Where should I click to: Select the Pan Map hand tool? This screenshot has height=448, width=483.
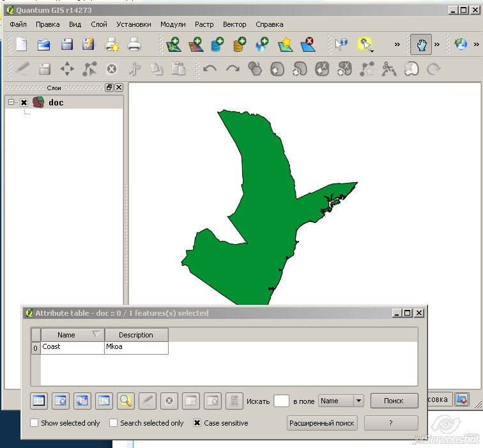click(x=421, y=45)
